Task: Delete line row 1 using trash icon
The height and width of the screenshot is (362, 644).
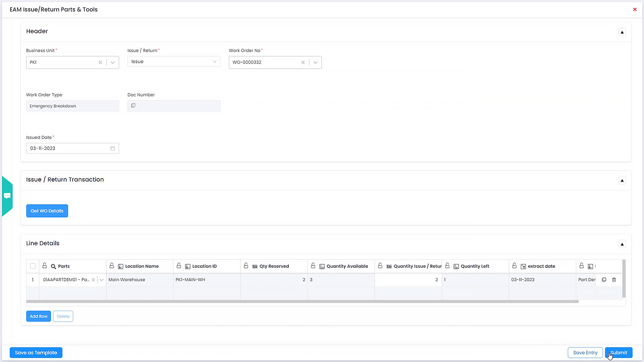Action: click(614, 280)
